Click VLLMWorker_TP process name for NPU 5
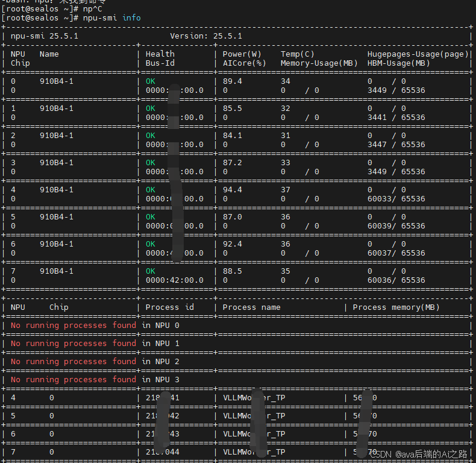 pyautogui.click(x=254, y=416)
